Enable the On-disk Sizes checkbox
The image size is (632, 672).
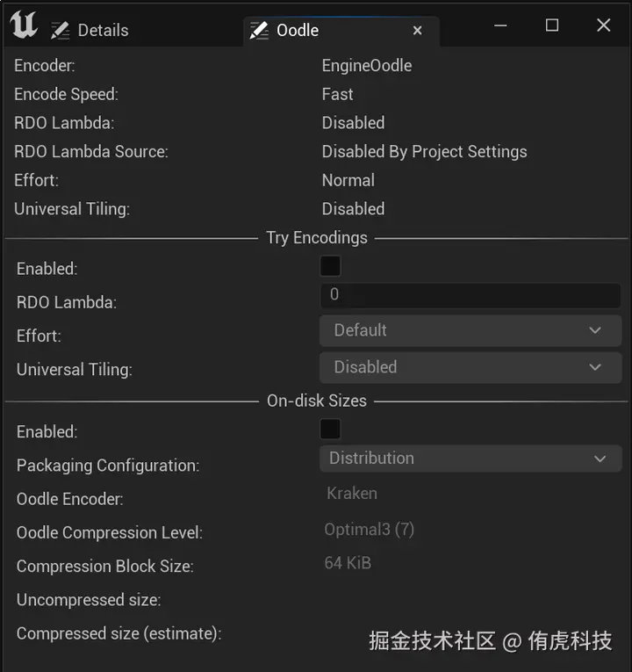[331, 430]
